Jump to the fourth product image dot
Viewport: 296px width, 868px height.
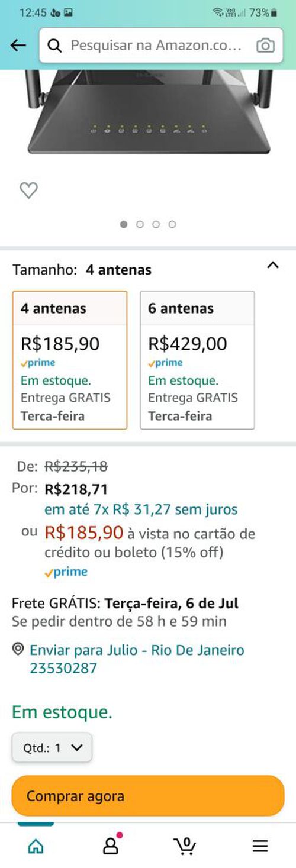[x=172, y=224]
